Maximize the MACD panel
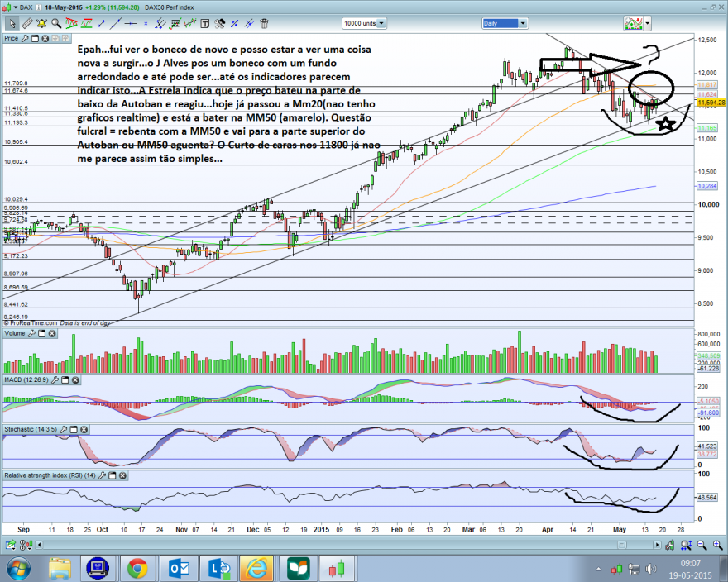 [65, 380]
